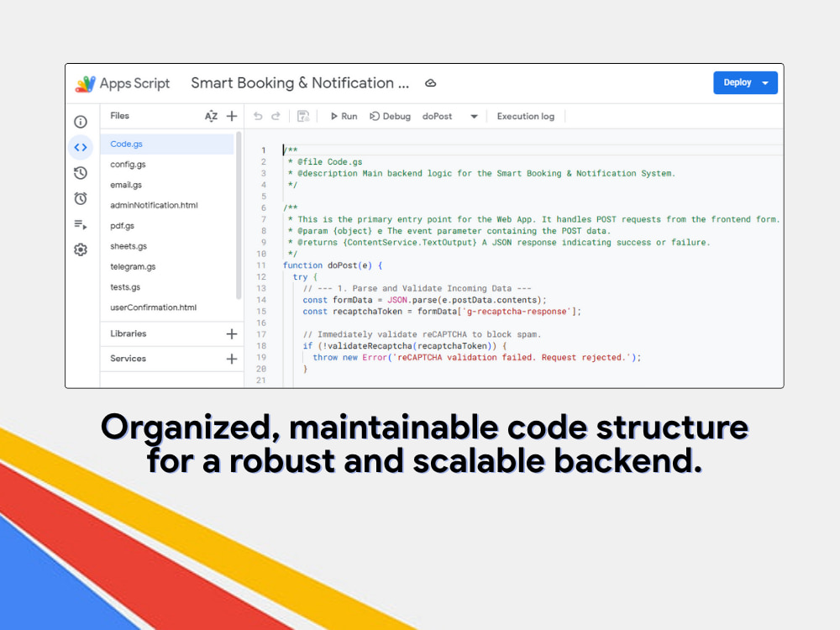Click the @returns comment on line 9
This screenshot has height=630, width=840.
click(x=498, y=243)
